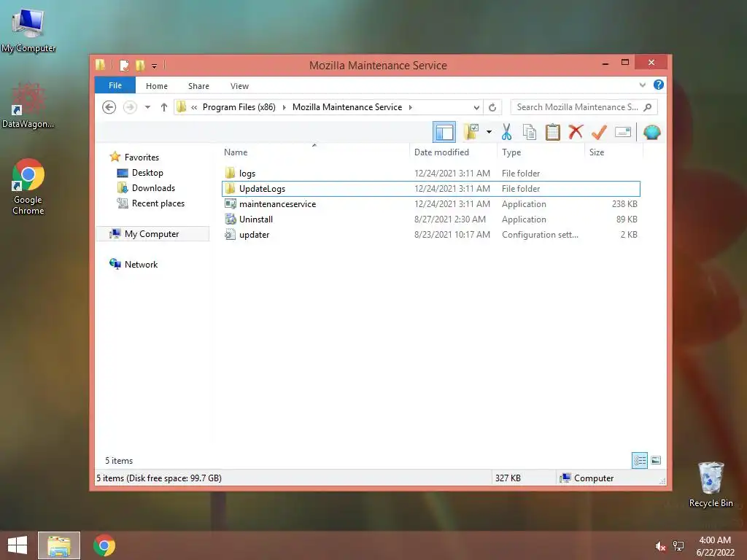Select the Uninstall application
Viewport: 747px width, 560px height.
(x=430, y=219)
